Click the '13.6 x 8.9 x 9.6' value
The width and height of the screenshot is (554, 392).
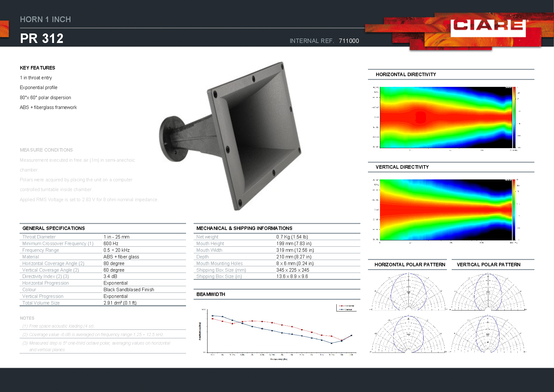292,276
